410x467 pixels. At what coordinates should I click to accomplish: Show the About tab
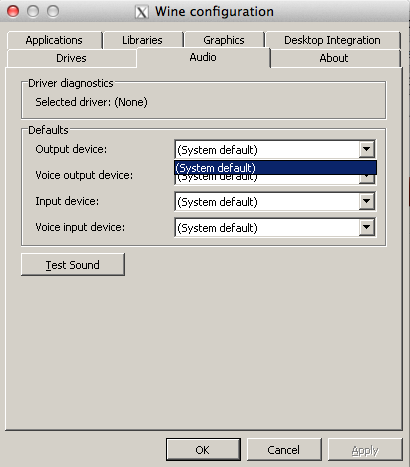tap(334, 58)
